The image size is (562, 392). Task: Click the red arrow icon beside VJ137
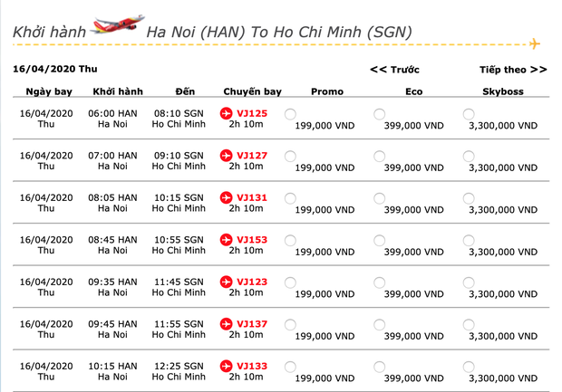227,324
